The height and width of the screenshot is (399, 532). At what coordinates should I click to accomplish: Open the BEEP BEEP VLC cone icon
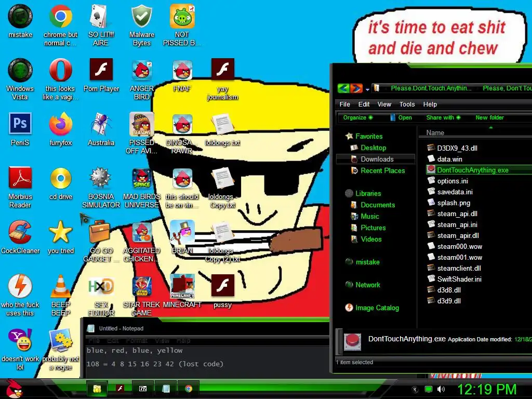pyautogui.click(x=60, y=295)
